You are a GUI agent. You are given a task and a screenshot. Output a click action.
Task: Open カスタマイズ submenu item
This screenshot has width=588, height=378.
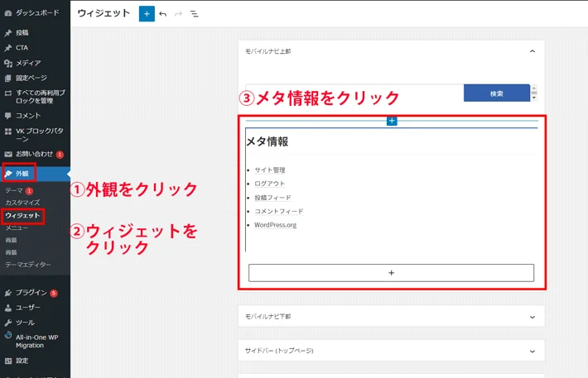22,203
